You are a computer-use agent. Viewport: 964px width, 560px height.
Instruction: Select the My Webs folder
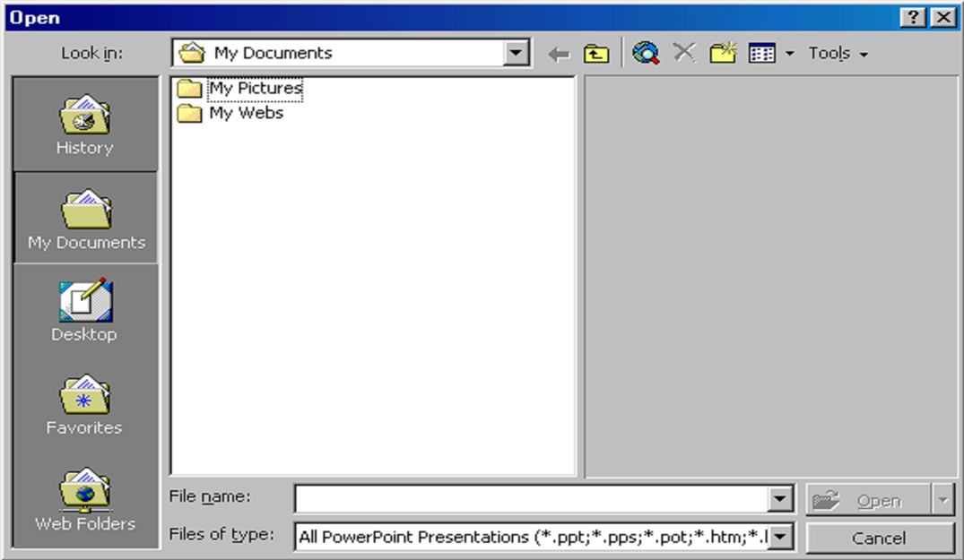246,114
